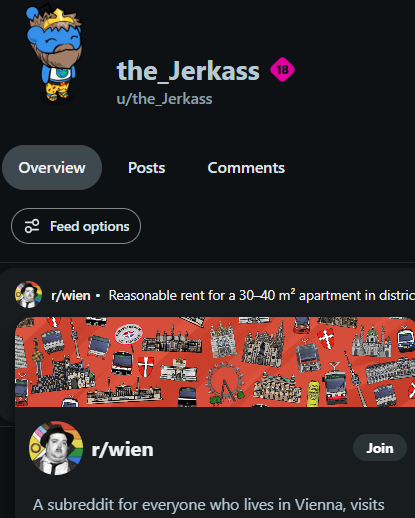The image size is (415, 518).
Task: Join the r/wien community
Action: (x=380, y=448)
